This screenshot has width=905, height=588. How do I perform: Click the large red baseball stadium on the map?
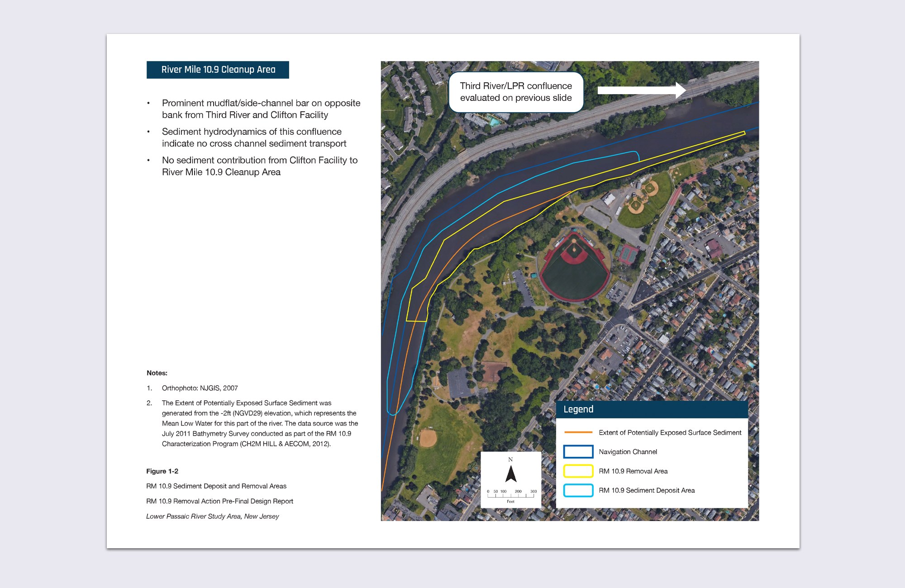click(x=575, y=267)
